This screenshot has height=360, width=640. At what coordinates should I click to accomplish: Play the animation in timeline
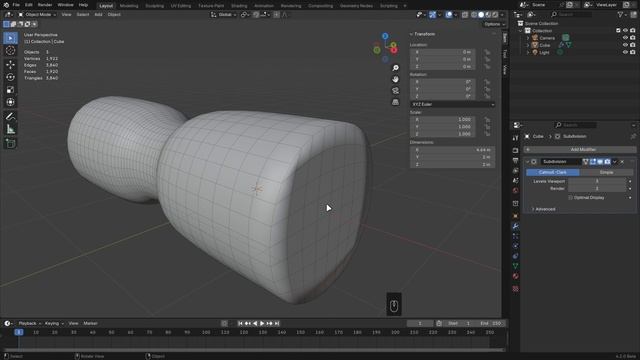click(262, 323)
